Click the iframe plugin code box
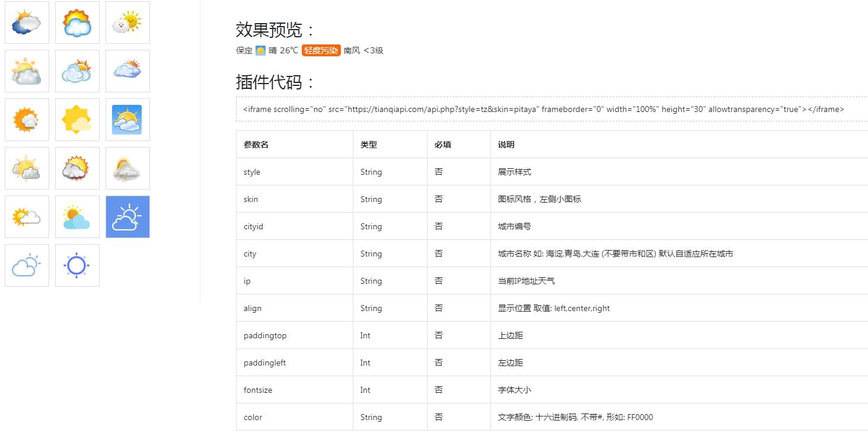 tap(552, 109)
